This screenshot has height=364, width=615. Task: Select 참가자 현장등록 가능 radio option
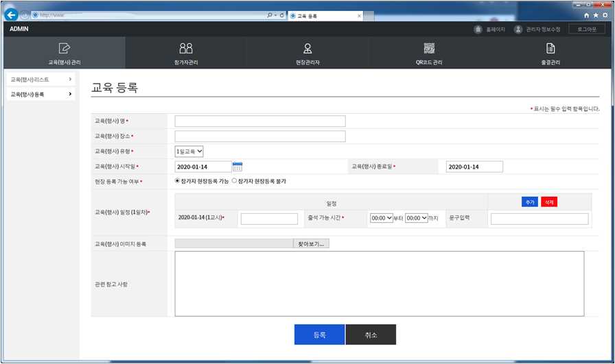pyautogui.click(x=177, y=181)
